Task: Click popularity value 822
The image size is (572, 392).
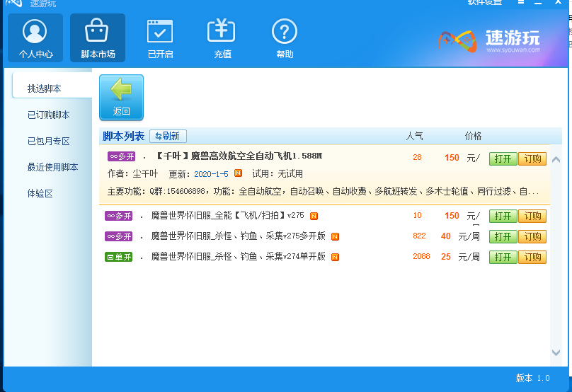Action: coord(419,236)
